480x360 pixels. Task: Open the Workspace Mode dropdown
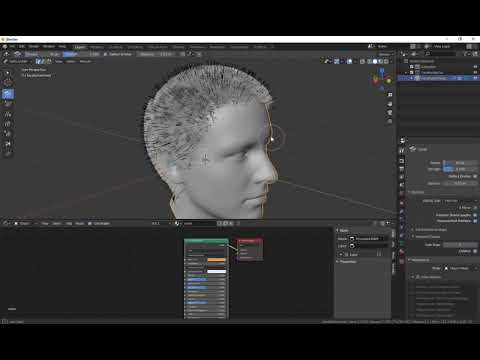click(x=460, y=268)
